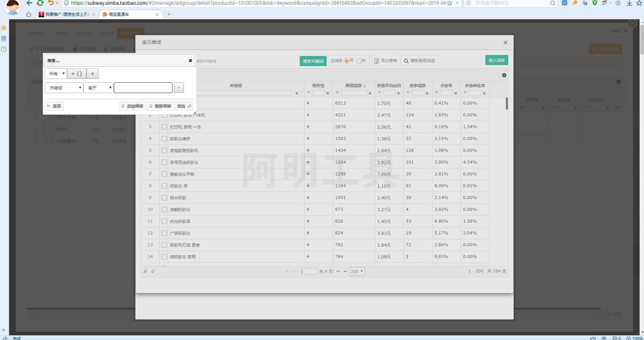Sort the grid by the 点击率 column header
This screenshot has width=644, height=340.
click(x=446, y=86)
